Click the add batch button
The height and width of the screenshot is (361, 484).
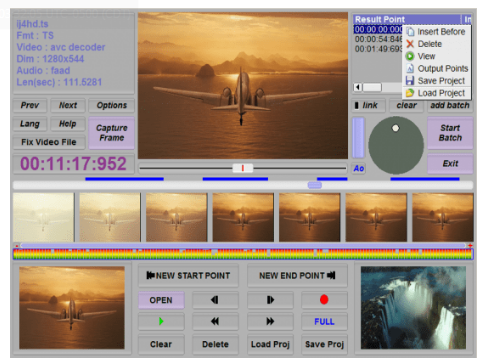pyautogui.click(x=450, y=105)
